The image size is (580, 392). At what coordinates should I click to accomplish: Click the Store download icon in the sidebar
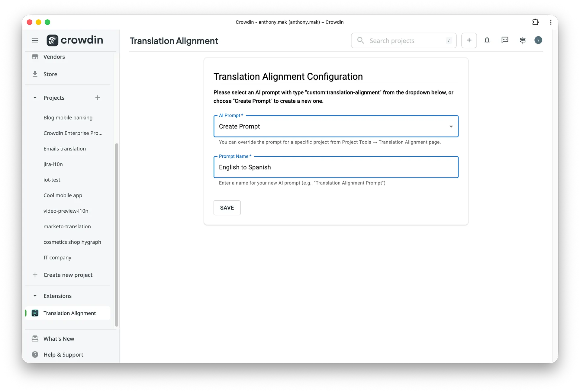[x=35, y=74]
